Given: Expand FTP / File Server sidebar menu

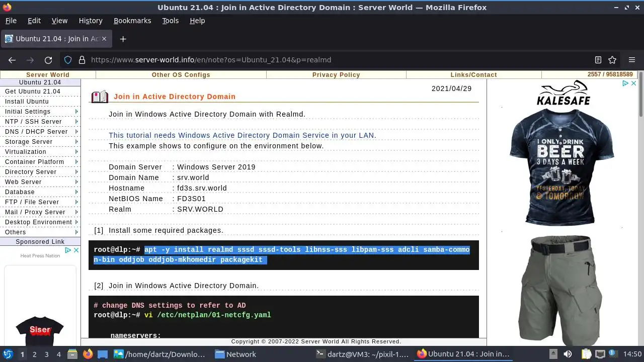Looking at the screenshot, I should click(x=40, y=202).
